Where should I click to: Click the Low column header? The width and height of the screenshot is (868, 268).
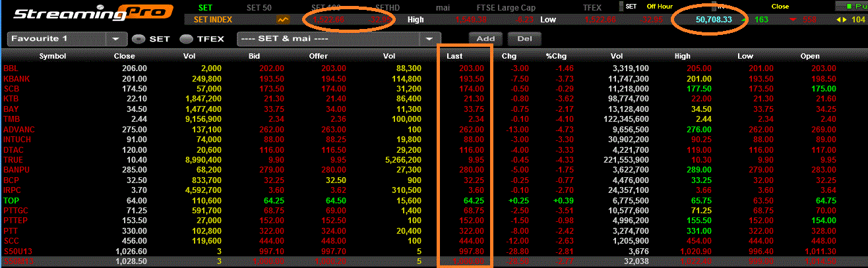point(745,57)
